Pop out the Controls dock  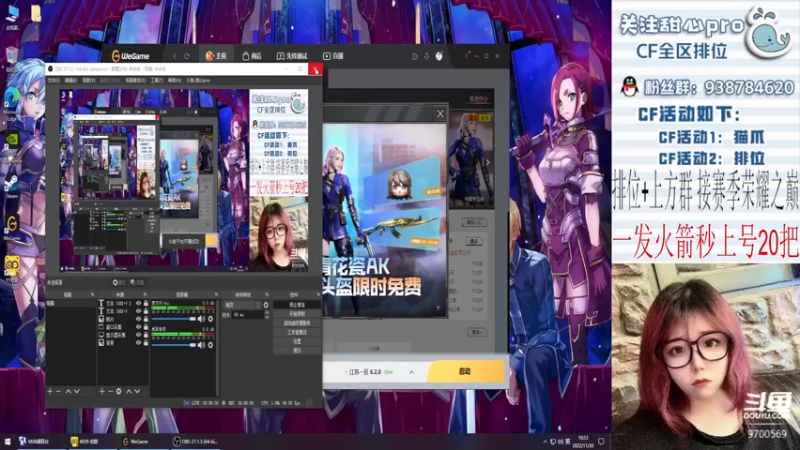(x=318, y=294)
